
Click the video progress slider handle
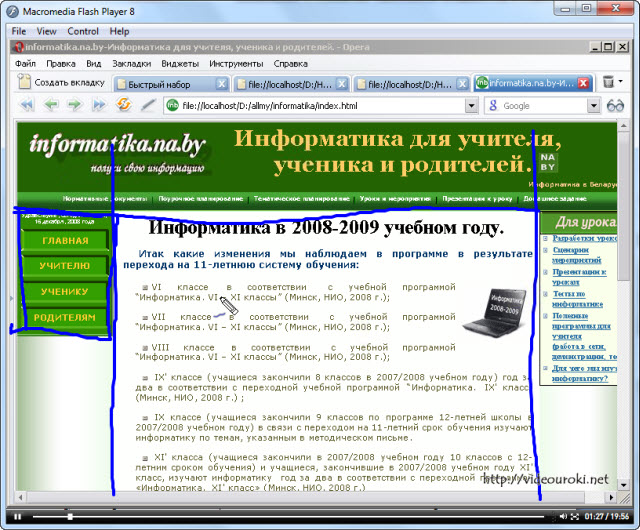(70, 517)
